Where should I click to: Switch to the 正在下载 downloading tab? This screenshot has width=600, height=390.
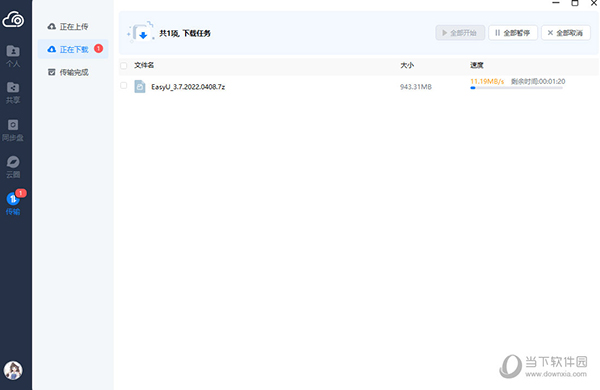point(73,49)
